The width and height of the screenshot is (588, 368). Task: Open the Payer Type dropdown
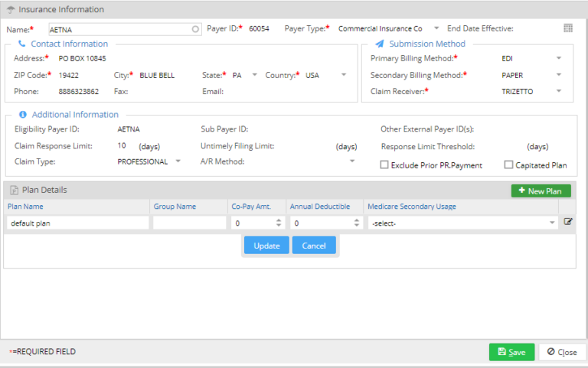[x=436, y=28]
